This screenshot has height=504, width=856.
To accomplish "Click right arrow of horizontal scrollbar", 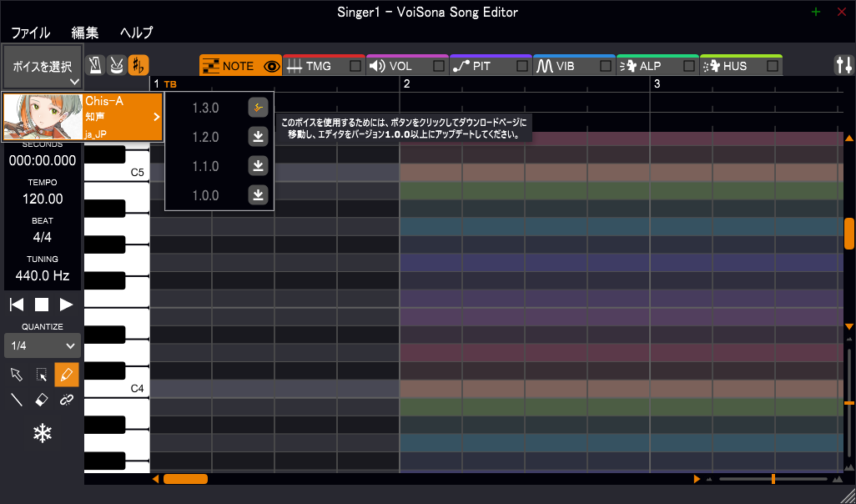I will [x=697, y=479].
